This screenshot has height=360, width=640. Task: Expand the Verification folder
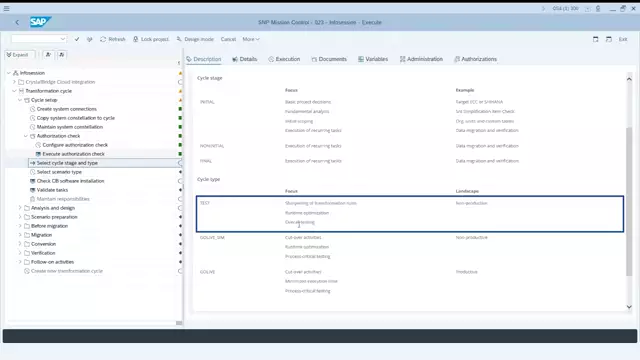tap(20, 253)
